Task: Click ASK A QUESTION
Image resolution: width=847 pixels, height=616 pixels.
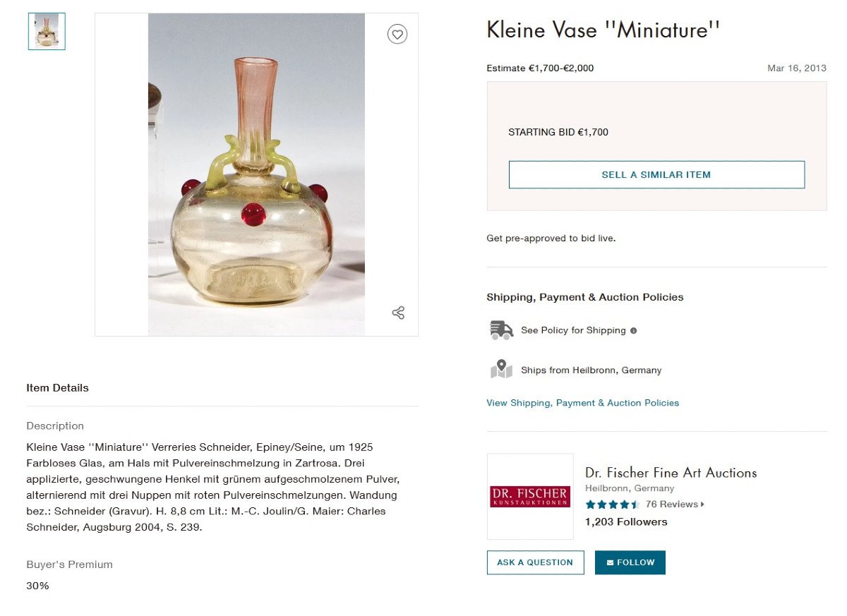Action: pos(535,562)
